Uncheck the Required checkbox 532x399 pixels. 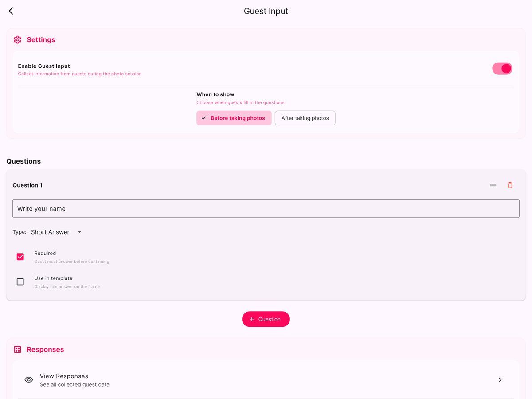(20, 257)
